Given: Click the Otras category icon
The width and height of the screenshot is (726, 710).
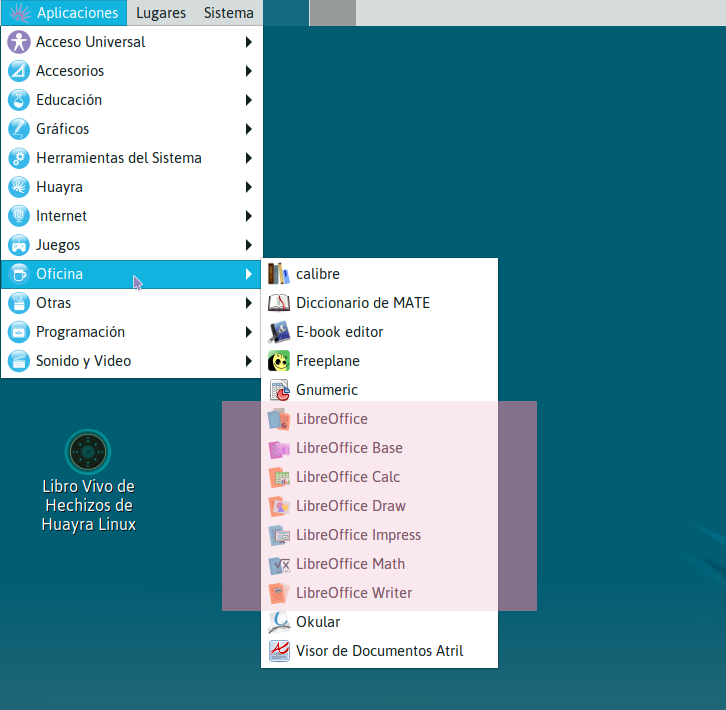Looking at the screenshot, I should pos(19,303).
